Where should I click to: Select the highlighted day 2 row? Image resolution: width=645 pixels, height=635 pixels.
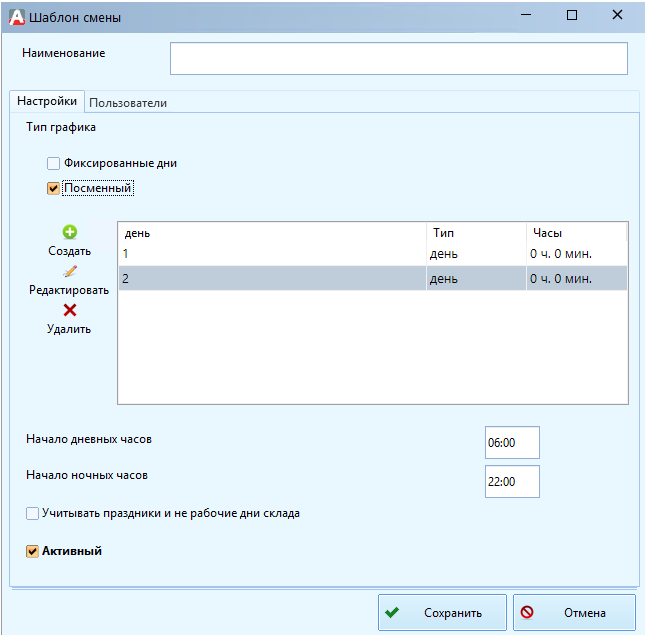[x=270, y=279]
